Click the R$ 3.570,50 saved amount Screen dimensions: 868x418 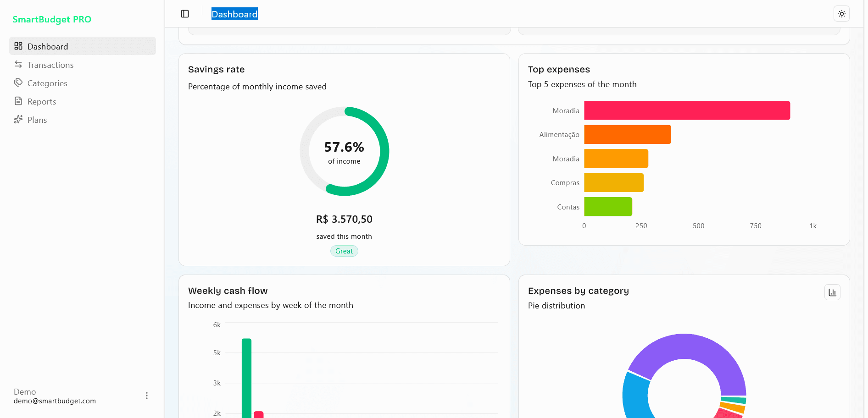tap(344, 219)
